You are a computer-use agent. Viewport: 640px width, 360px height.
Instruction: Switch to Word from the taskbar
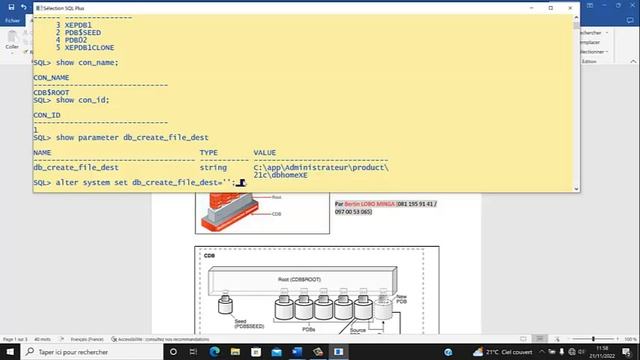pos(297,352)
